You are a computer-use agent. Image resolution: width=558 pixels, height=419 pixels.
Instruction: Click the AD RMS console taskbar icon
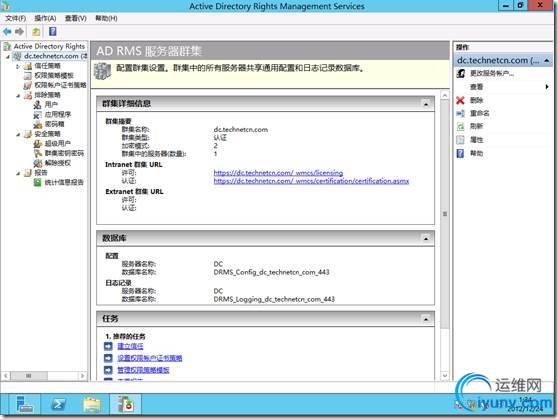pyautogui.click(x=125, y=404)
